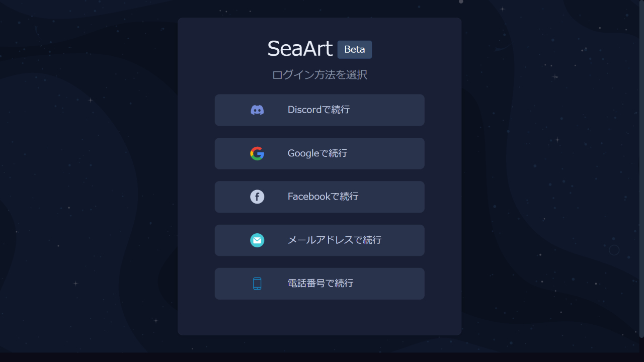Click blank right end of the Google button

click(397, 153)
